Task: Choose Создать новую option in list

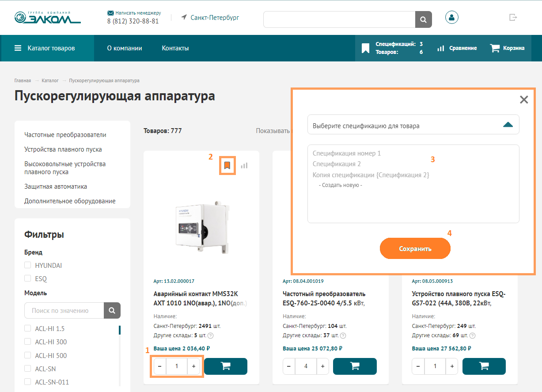Action: coord(340,185)
